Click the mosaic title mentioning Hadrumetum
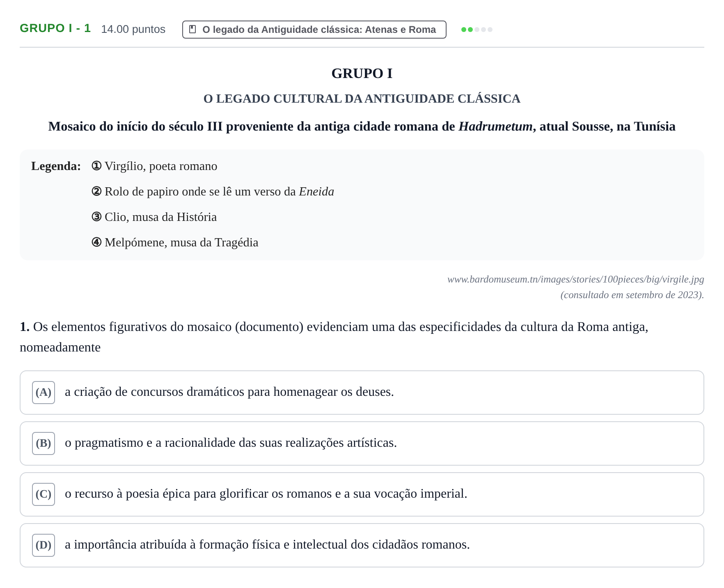This screenshot has height=588, width=724. tap(362, 126)
